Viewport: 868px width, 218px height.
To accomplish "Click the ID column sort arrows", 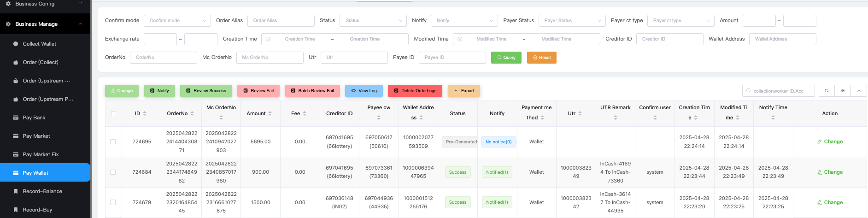I will (145, 113).
